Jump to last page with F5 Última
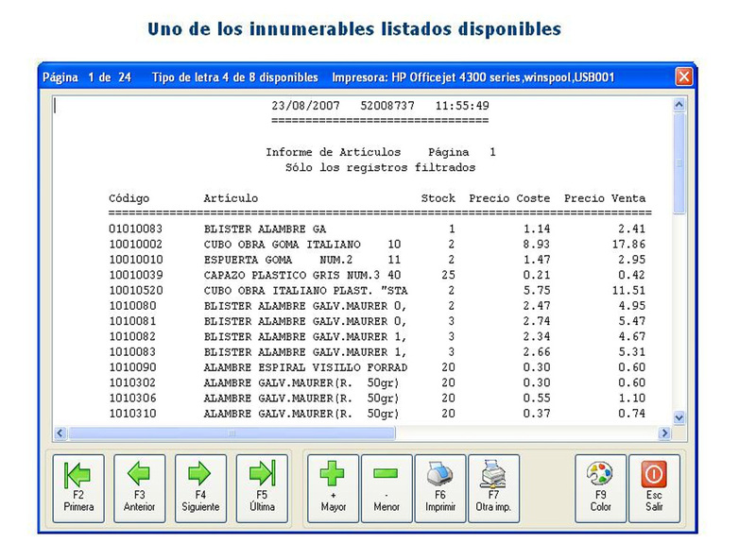Viewport: 756px width, 543px height. click(x=262, y=488)
